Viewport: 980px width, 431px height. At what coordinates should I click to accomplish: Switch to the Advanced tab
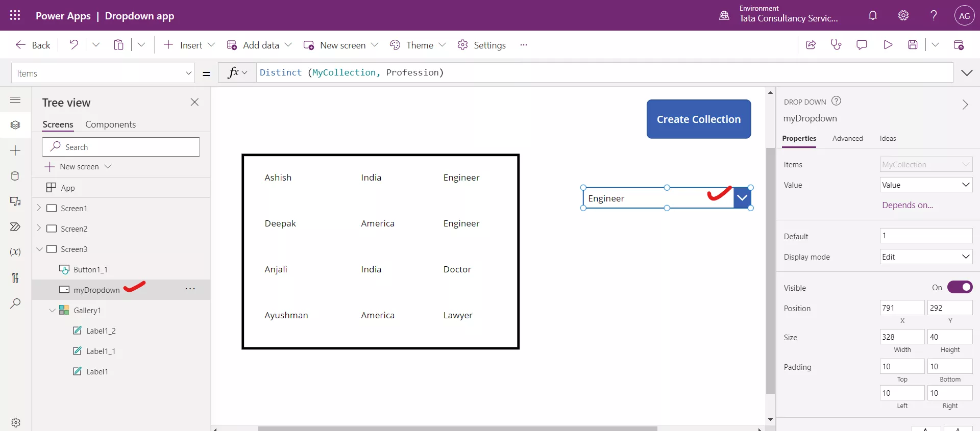pos(847,138)
